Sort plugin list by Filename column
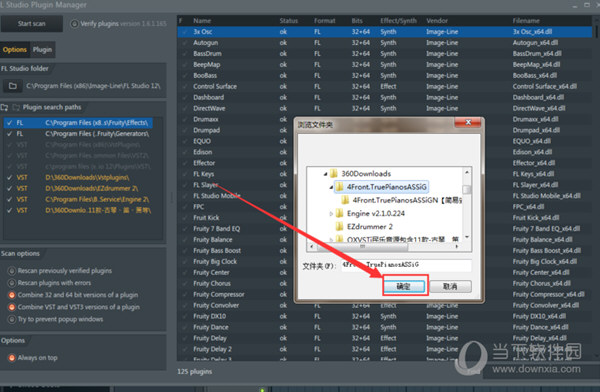 point(526,21)
